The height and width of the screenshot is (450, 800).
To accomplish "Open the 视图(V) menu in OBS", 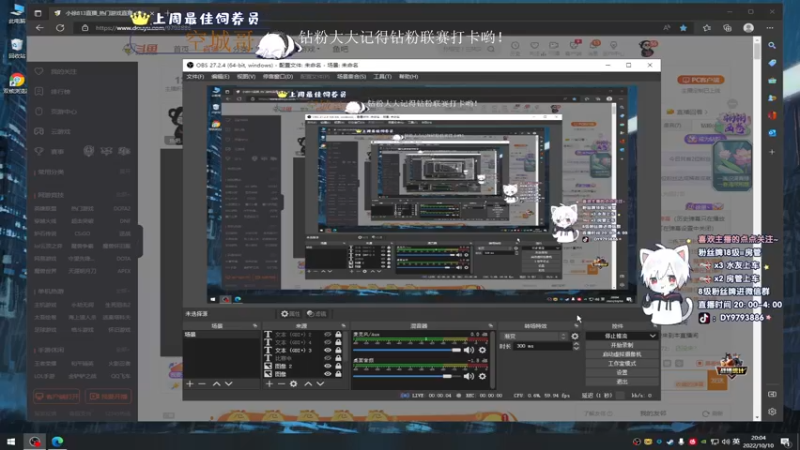I will (x=246, y=77).
